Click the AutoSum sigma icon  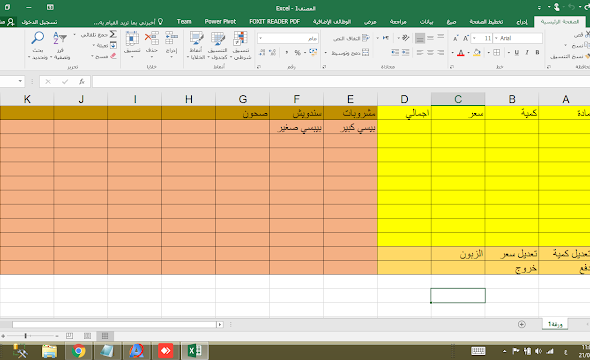click(x=113, y=34)
